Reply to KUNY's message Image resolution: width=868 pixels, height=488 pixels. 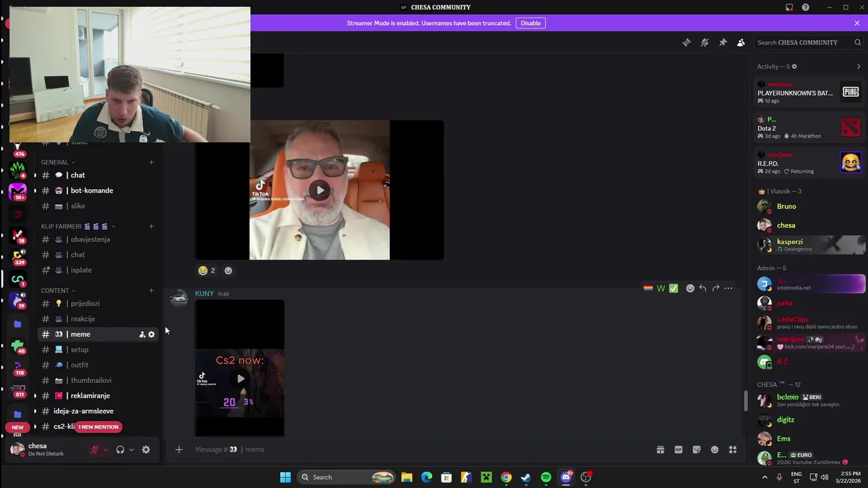tap(703, 288)
